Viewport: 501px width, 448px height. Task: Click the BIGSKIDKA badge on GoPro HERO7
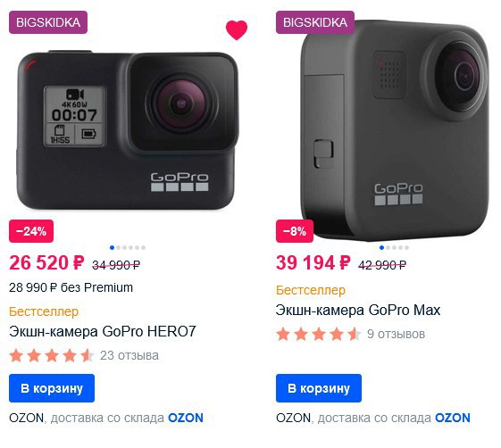(x=48, y=22)
